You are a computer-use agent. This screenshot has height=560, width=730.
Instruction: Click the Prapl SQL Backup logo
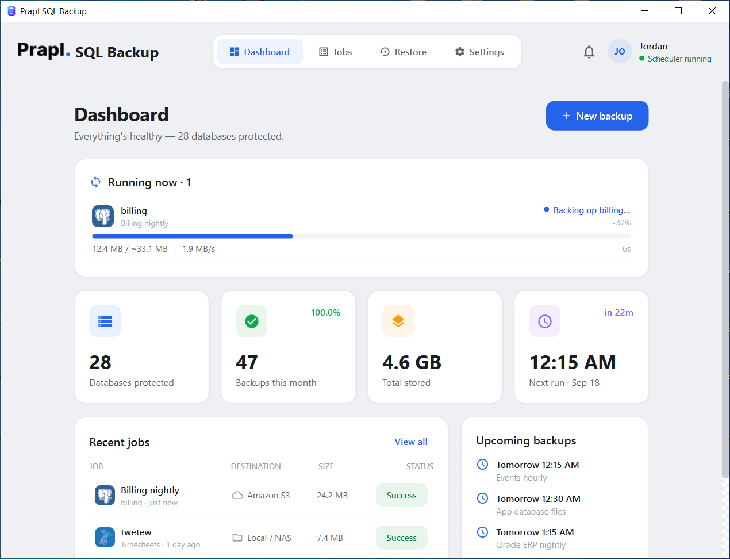[88, 51]
